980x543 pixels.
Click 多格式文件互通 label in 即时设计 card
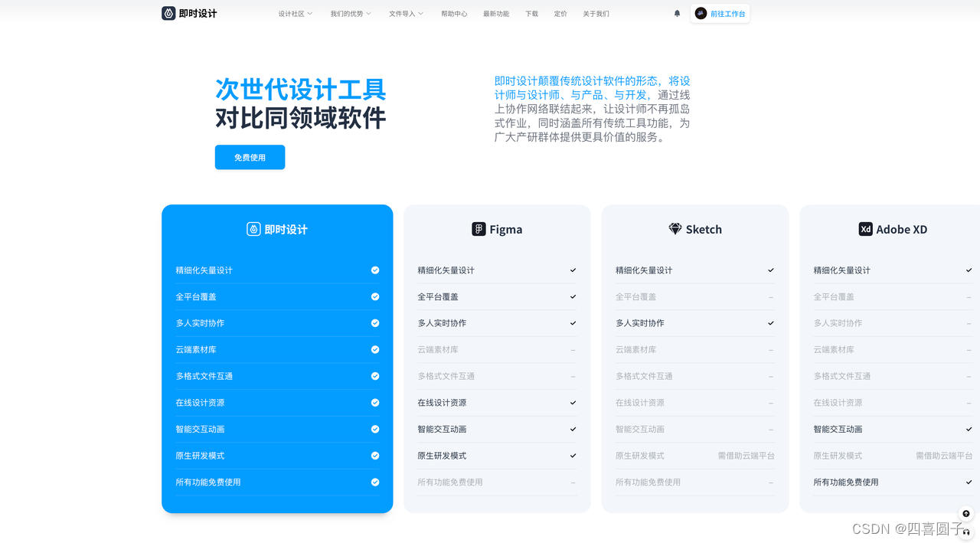pos(204,376)
